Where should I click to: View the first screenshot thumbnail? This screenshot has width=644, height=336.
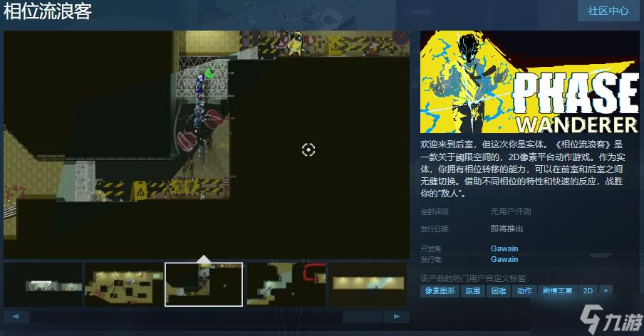coord(43,285)
